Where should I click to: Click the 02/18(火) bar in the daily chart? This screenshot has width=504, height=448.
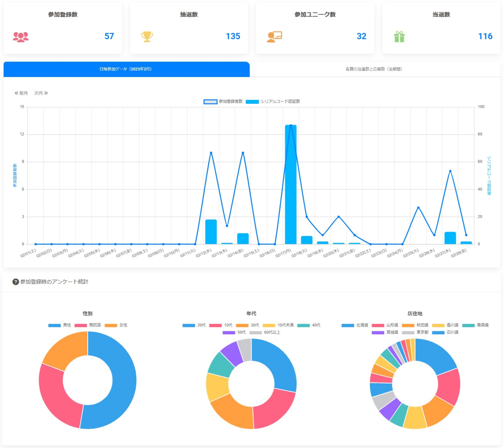[307, 240]
